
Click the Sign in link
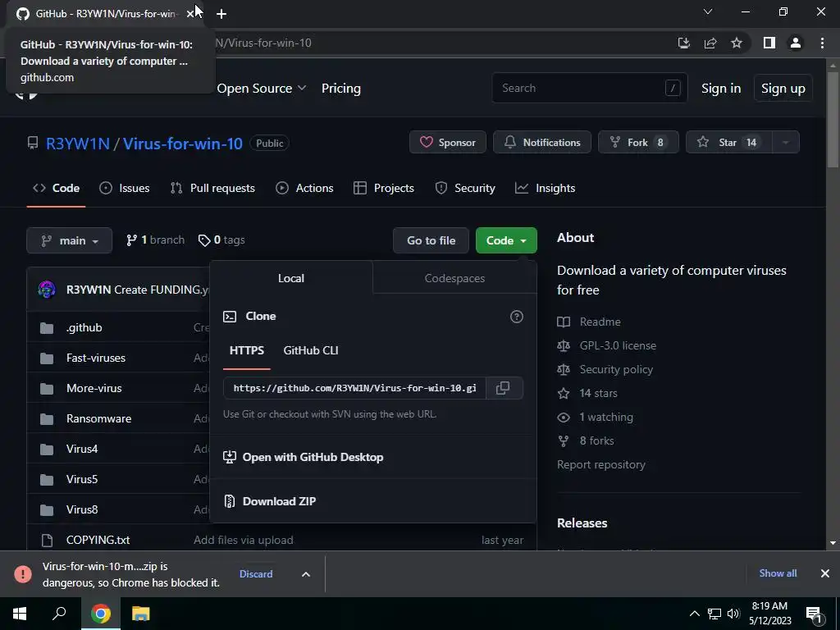pos(720,89)
